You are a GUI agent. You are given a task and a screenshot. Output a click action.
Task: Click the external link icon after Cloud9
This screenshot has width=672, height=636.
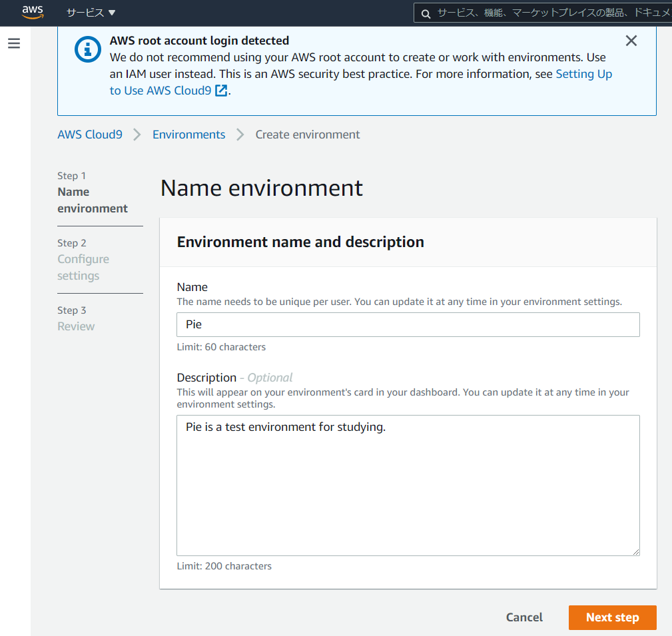coord(221,91)
